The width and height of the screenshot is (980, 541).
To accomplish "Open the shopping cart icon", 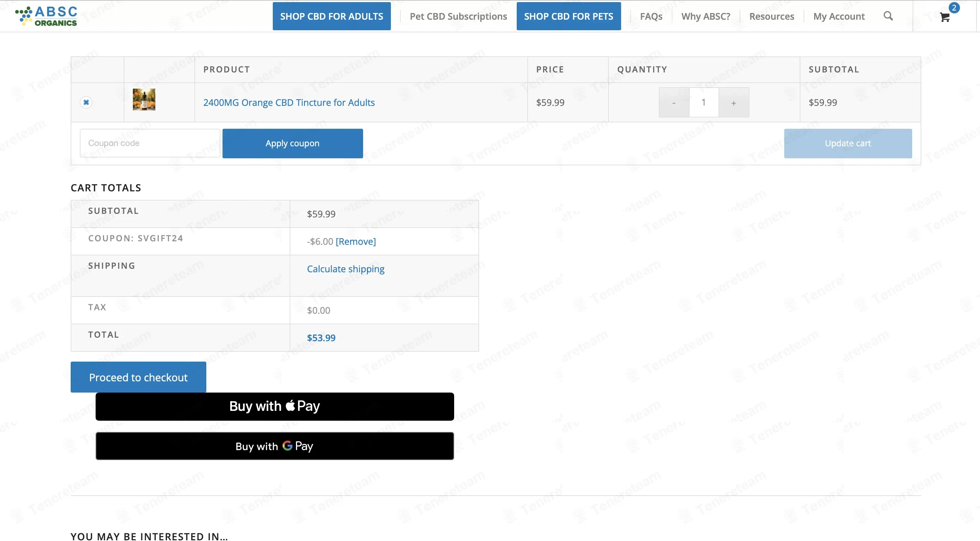I will 944,17.
